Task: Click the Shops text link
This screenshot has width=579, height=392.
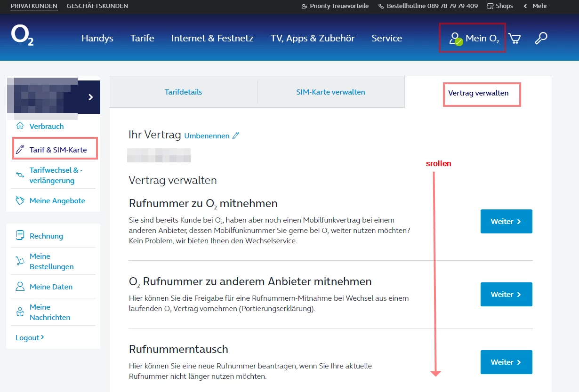Action: pos(504,6)
